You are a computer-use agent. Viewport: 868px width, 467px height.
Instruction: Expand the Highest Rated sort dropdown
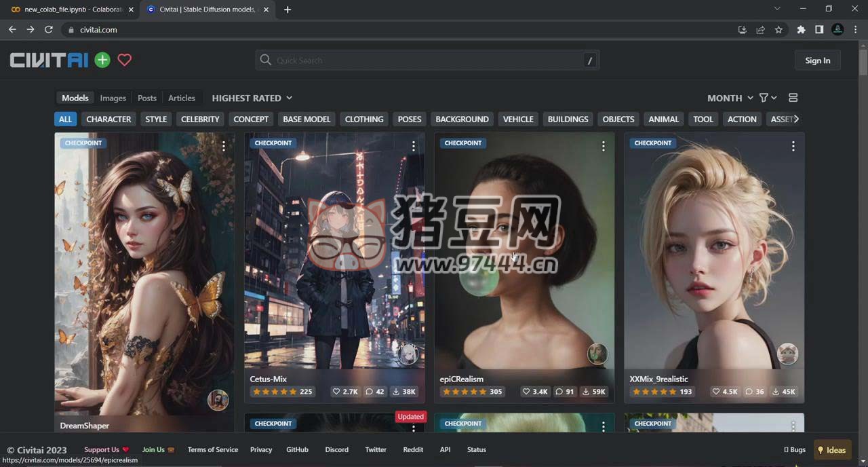pos(252,98)
